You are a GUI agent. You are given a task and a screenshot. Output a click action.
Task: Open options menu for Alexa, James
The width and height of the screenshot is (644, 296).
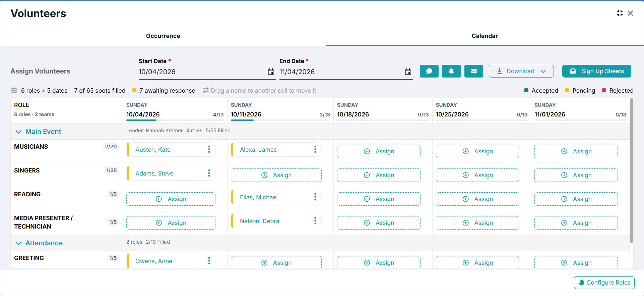[315, 149]
